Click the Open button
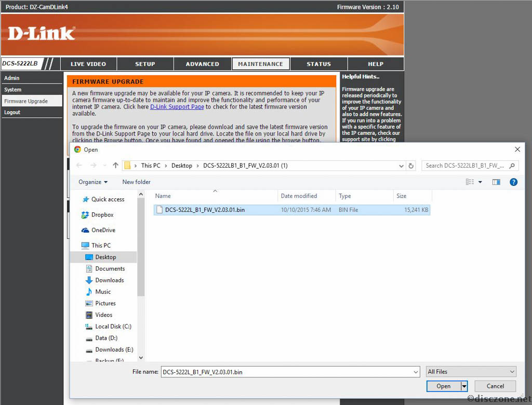The width and height of the screenshot is (532, 405). click(x=444, y=386)
